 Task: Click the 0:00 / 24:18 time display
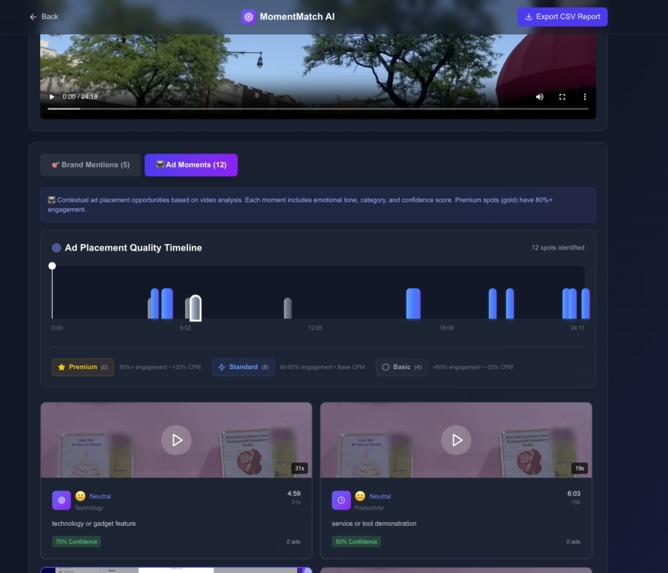pos(80,97)
